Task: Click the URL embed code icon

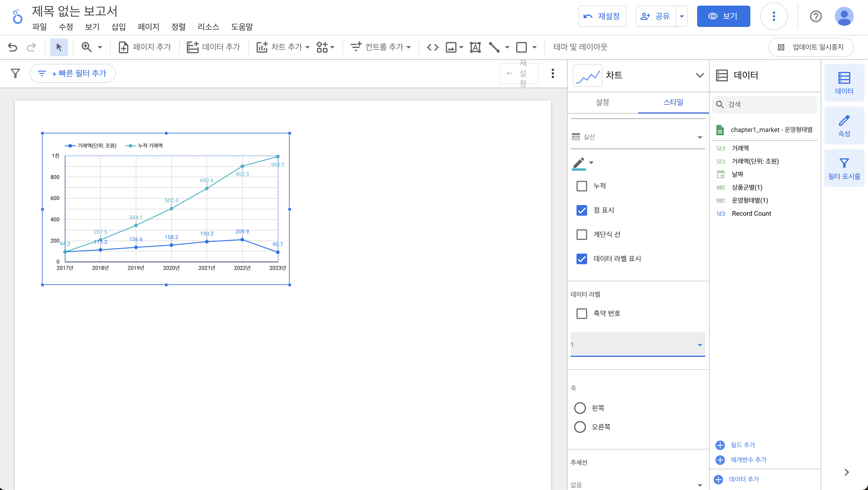Action: coord(432,47)
